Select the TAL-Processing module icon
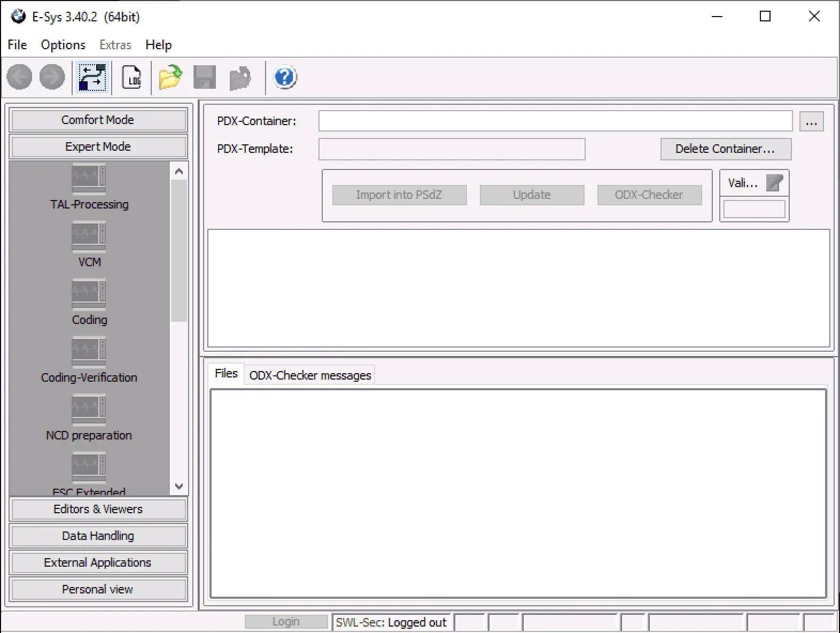The height and width of the screenshot is (633, 840). tap(89, 179)
